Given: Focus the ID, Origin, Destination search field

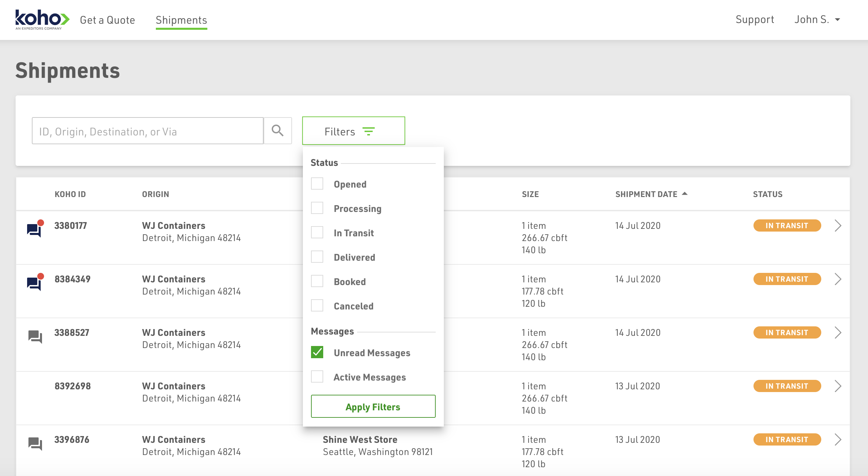Looking at the screenshot, I should tap(147, 131).
